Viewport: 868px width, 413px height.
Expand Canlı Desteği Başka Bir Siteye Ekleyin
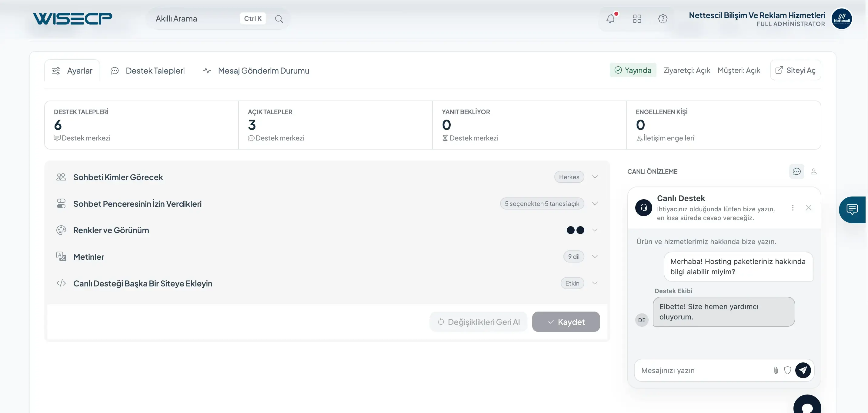[x=327, y=283]
